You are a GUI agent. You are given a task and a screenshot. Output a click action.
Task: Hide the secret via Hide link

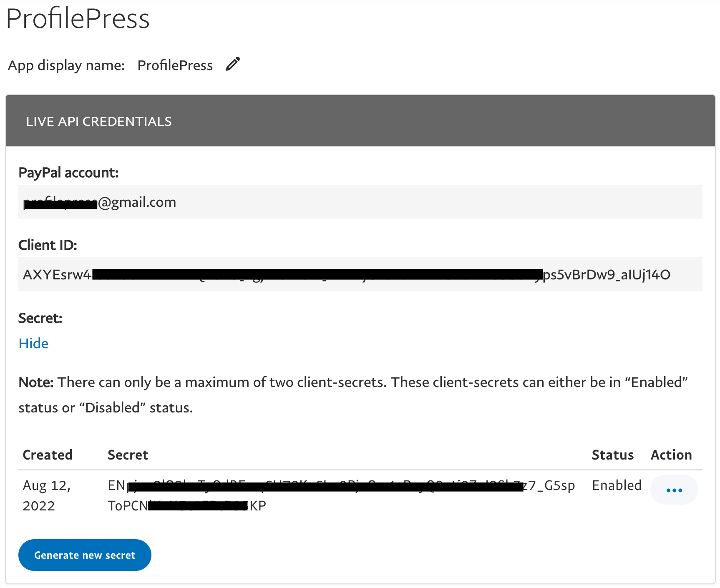click(x=33, y=344)
